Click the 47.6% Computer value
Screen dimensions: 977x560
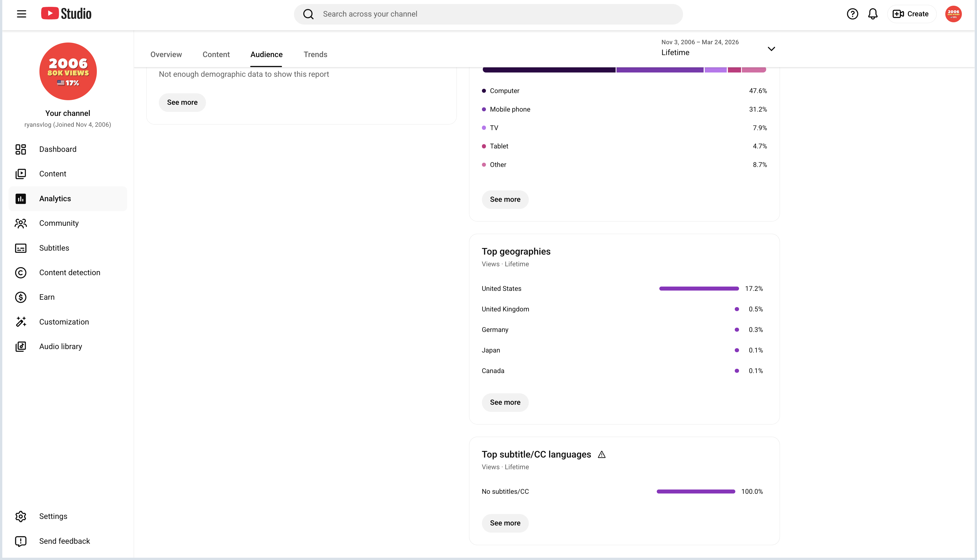coord(758,91)
